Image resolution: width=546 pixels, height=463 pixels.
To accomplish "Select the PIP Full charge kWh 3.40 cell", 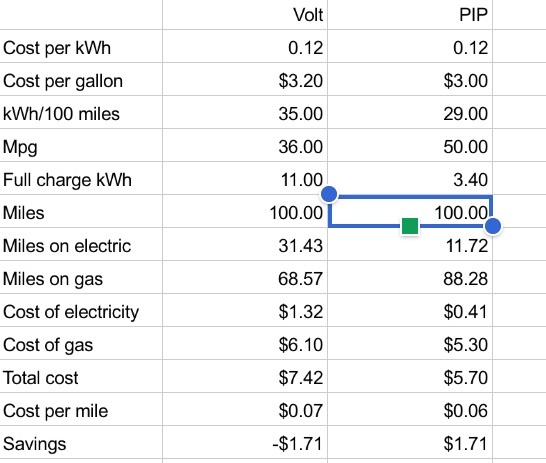I will [410, 178].
